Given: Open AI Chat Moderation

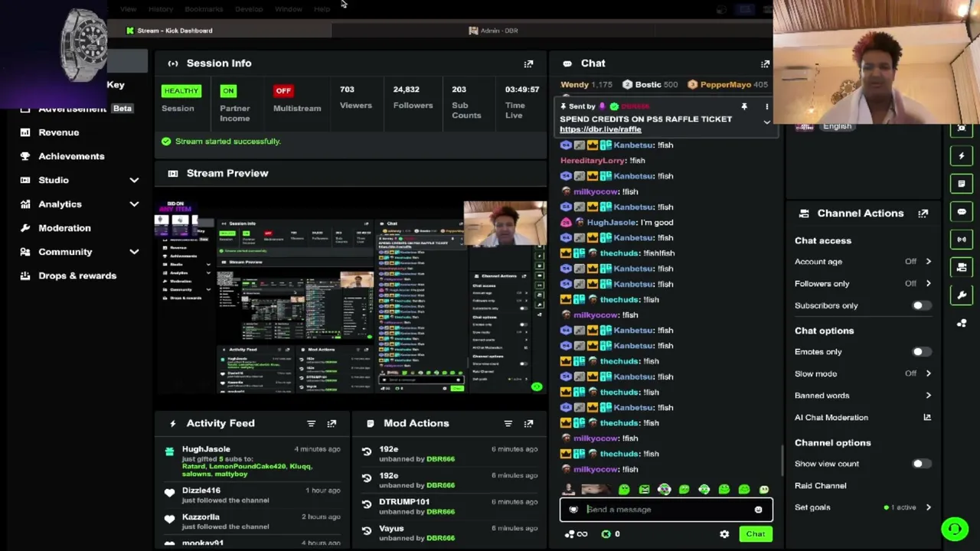Looking at the screenshot, I should [x=831, y=418].
